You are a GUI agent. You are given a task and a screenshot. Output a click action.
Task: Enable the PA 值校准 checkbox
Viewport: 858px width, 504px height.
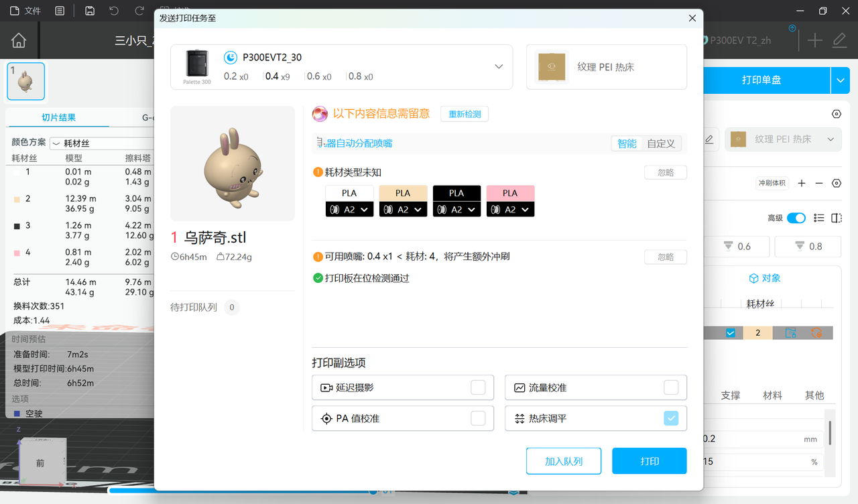478,418
